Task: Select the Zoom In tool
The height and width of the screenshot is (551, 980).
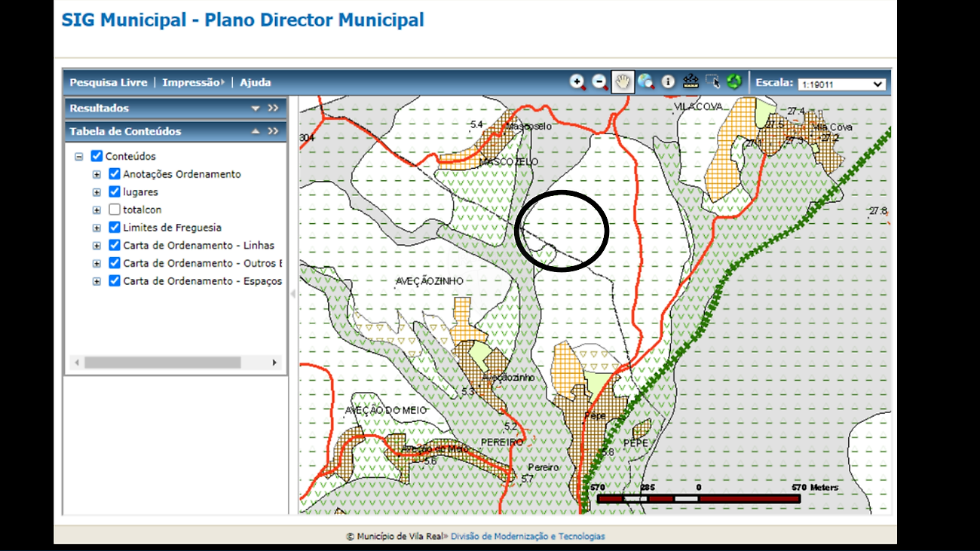Action: (x=578, y=82)
